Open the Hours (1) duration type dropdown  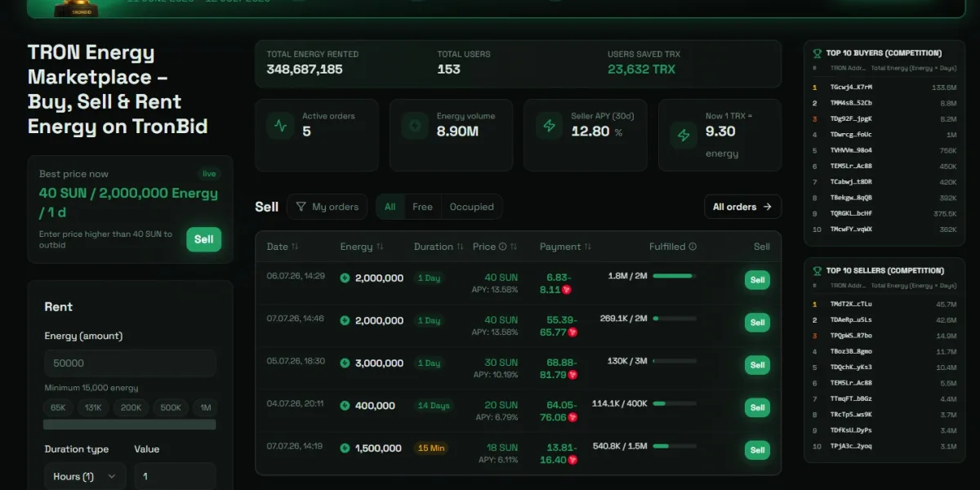coord(84,476)
